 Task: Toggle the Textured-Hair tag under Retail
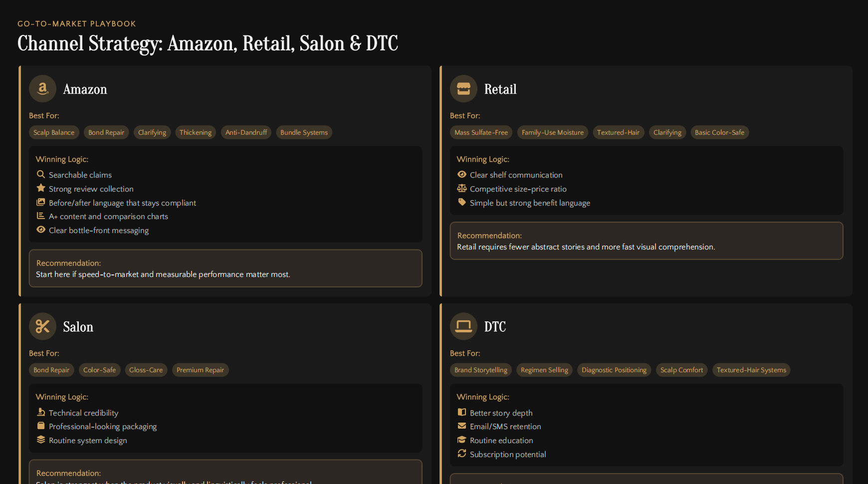click(619, 132)
